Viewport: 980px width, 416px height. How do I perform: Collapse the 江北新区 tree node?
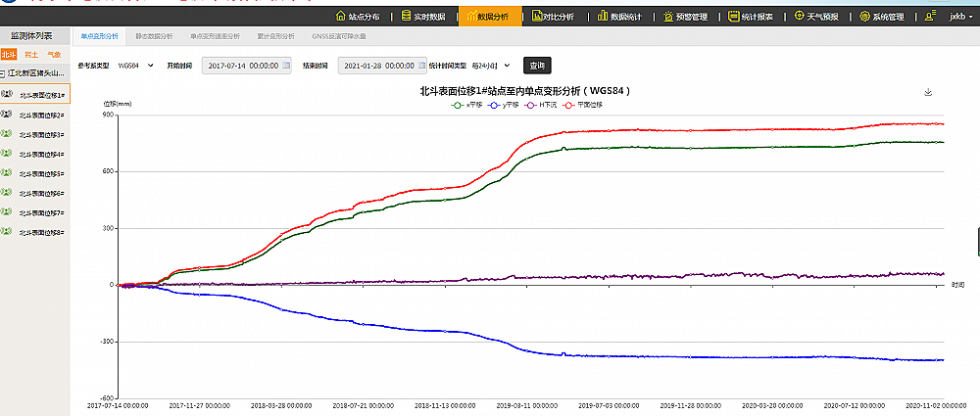click(4, 73)
